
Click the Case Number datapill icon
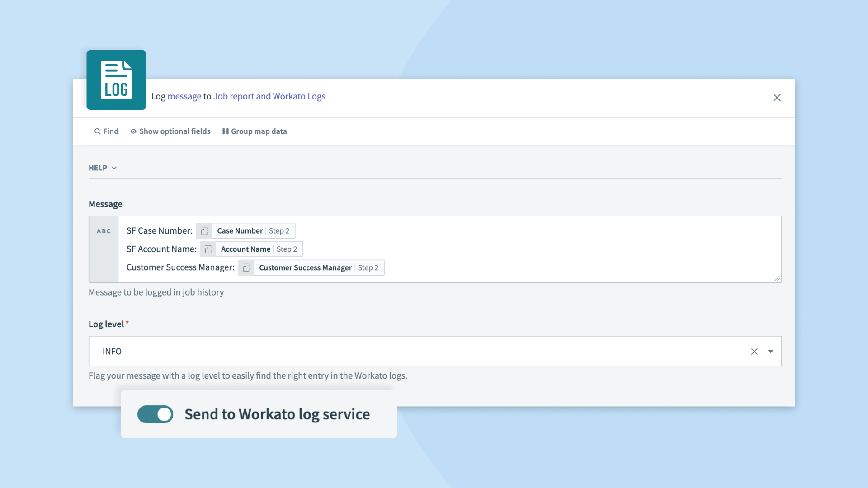point(204,231)
